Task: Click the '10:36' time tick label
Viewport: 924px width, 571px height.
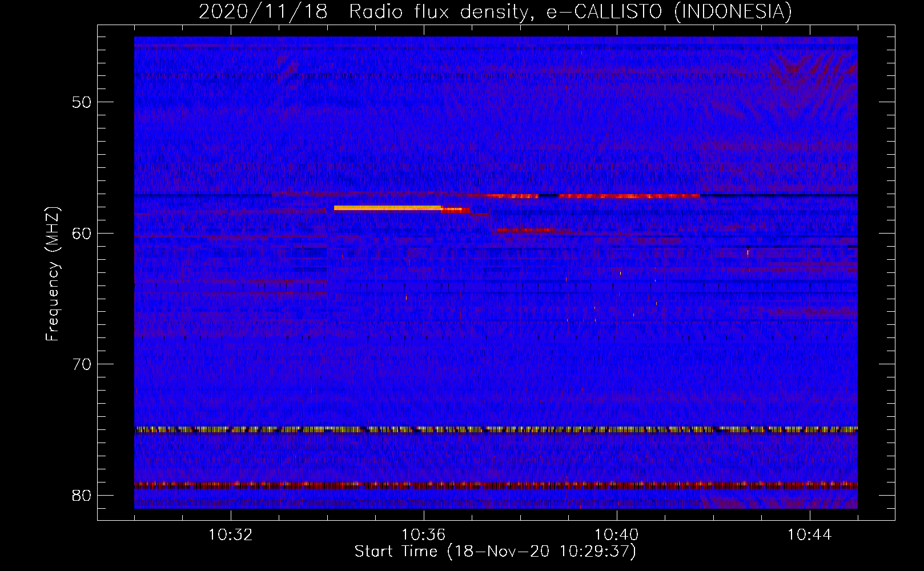Action: [x=424, y=535]
